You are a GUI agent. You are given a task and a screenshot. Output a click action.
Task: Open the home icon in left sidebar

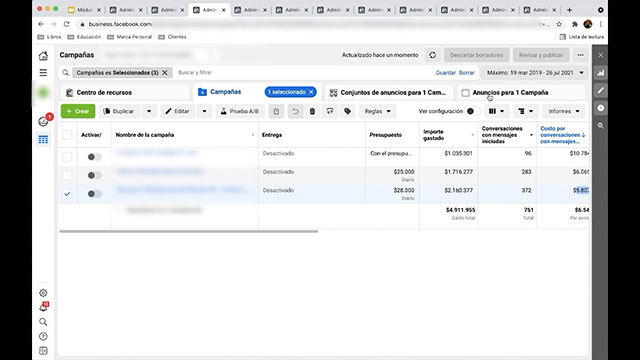[43, 56]
